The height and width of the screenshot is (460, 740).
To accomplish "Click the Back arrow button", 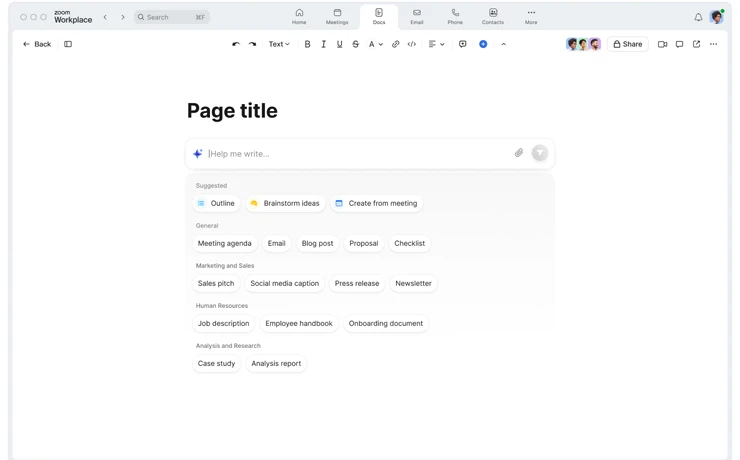I will (x=36, y=44).
